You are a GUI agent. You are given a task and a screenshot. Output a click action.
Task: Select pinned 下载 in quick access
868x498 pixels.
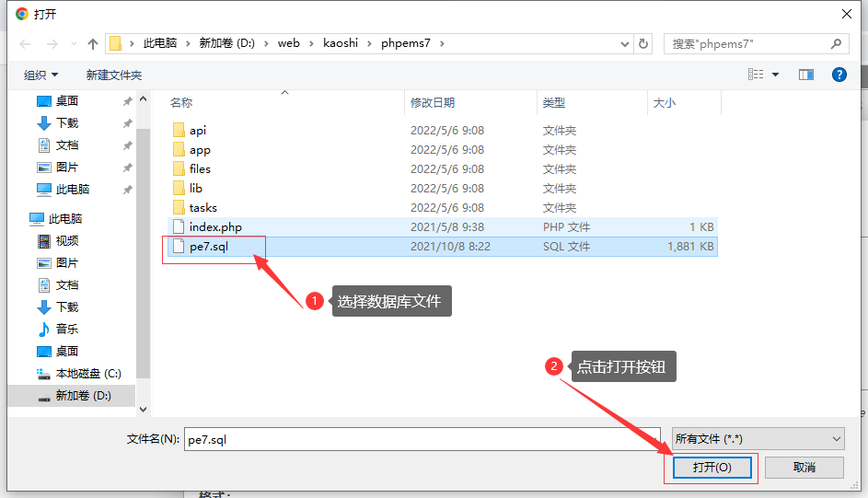(67, 122)
